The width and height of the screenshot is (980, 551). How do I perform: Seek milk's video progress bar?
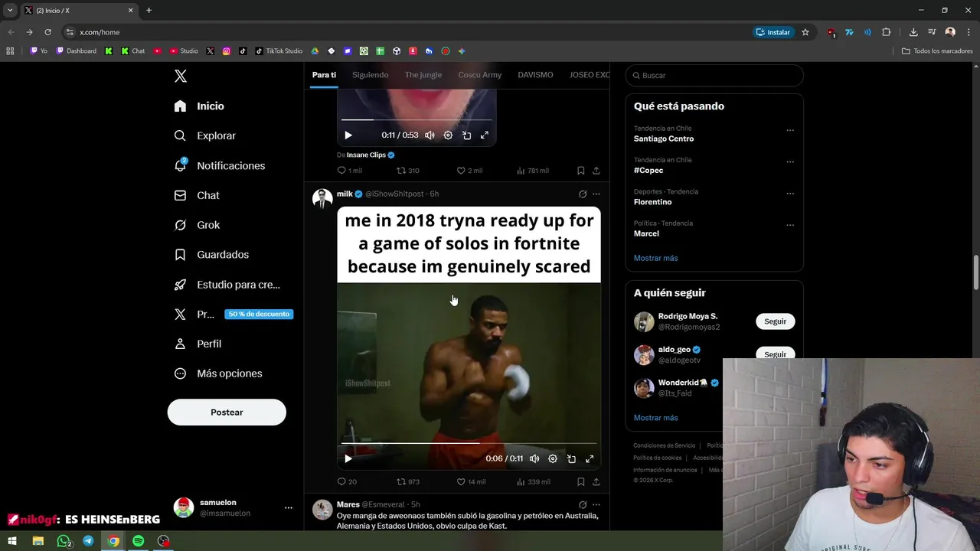pyautogui.click(x=469, y=443)
